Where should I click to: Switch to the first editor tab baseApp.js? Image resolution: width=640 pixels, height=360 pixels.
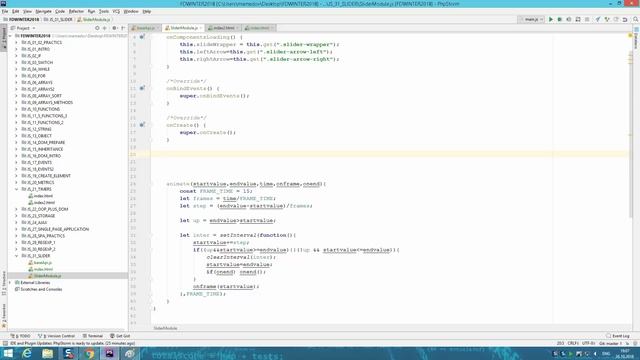click(145, 28)
